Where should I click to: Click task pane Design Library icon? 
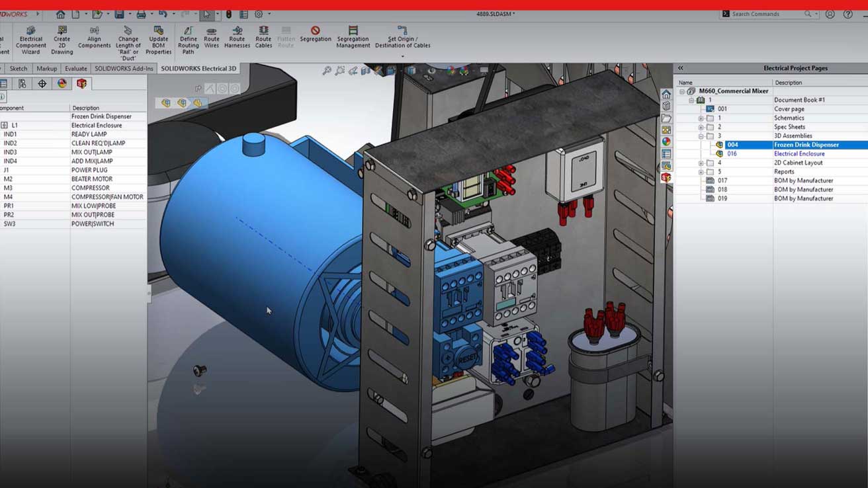666,106
